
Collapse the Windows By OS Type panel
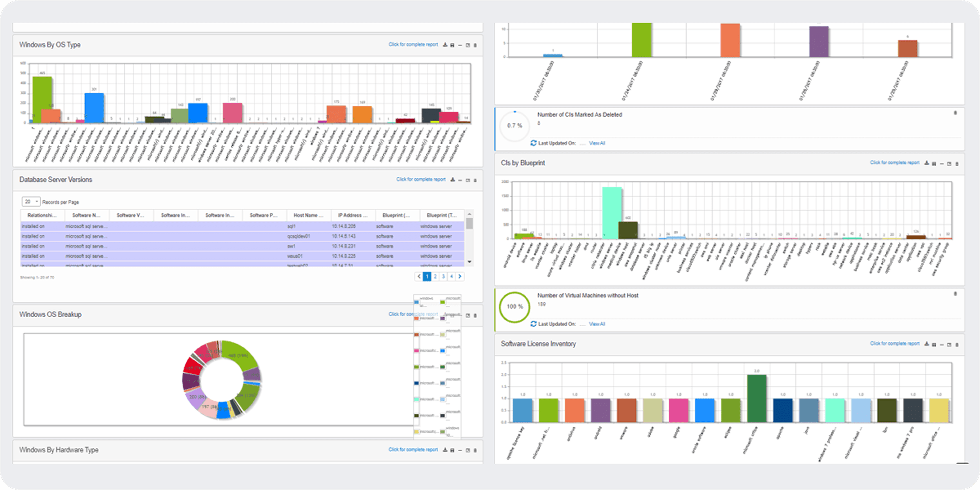coord(460,45)
